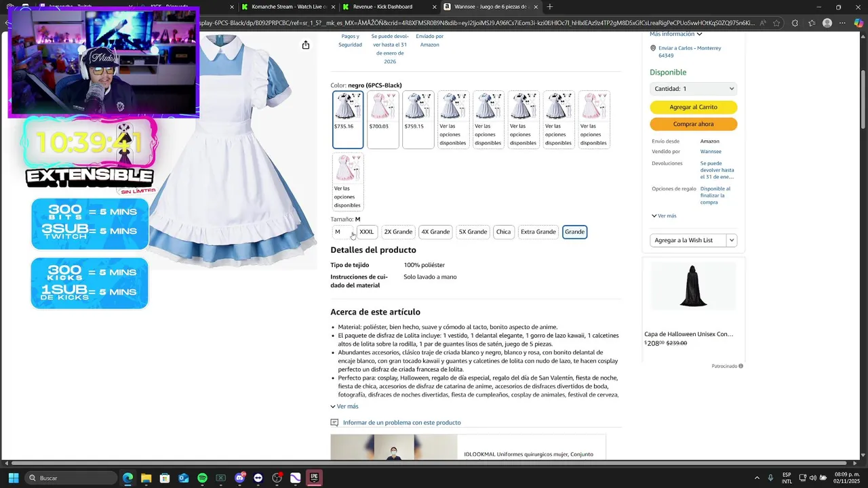Click the location pin next to Enviar a Carlos
This screenshot has width=868, height=488.
(653, 48)
